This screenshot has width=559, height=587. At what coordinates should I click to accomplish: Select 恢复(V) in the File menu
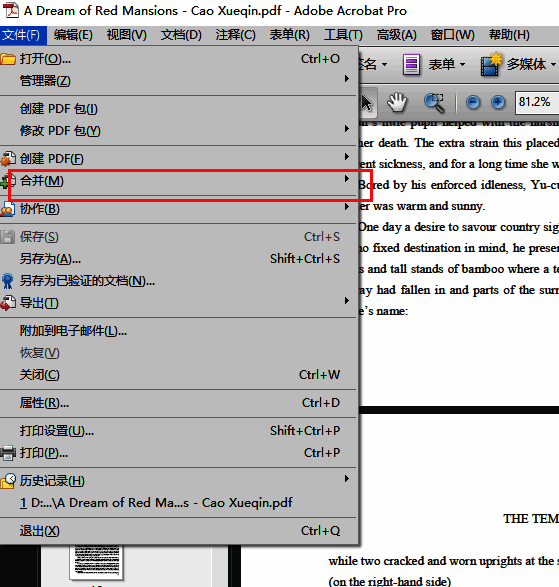tap(178, 353)
